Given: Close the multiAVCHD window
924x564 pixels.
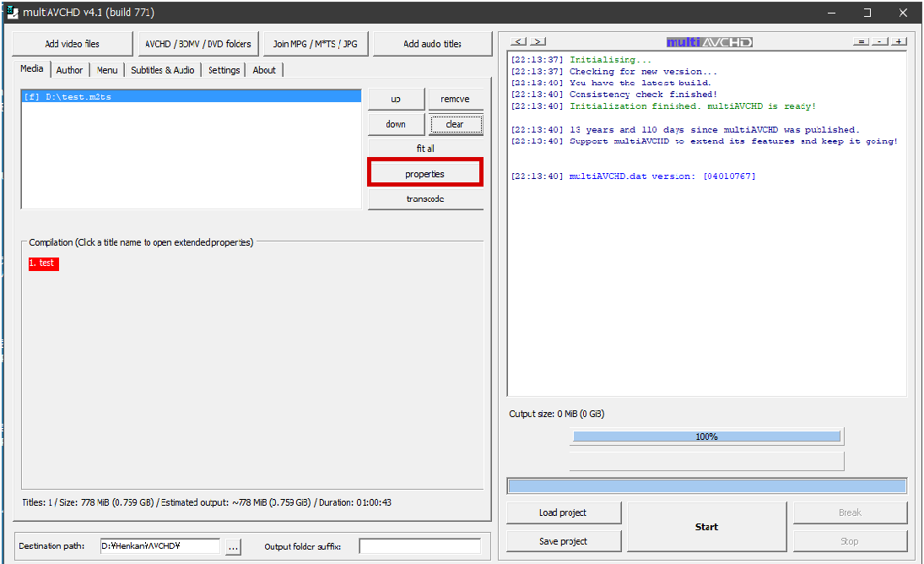Looking at the screenshot, I should pos(903,13).
